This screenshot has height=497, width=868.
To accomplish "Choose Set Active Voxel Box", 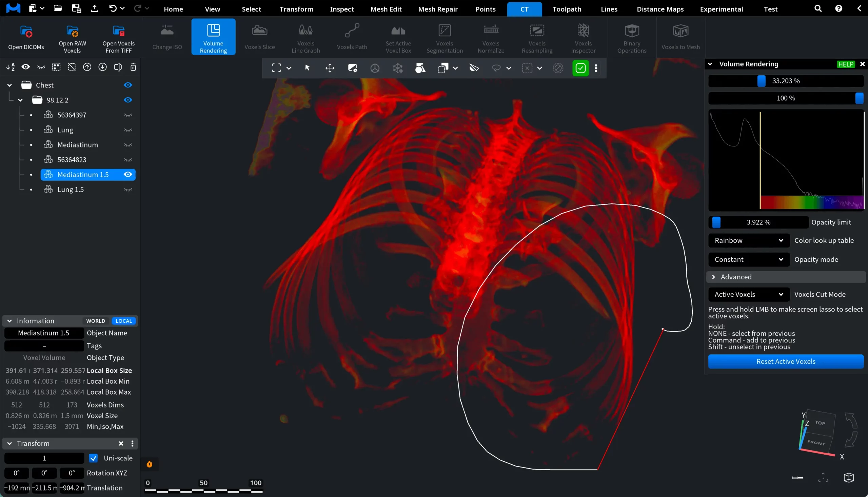I will (398, 37).
